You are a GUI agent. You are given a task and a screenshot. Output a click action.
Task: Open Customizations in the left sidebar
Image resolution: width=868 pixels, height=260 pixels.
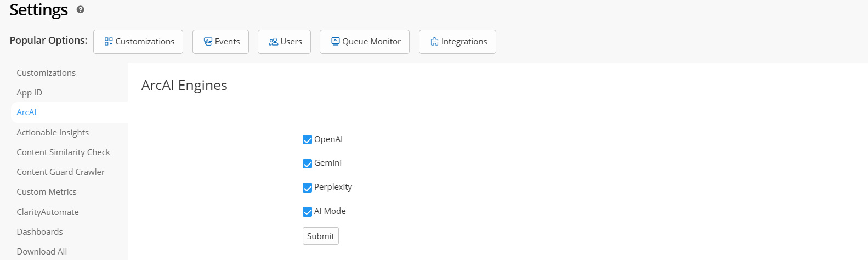(46, 72)
